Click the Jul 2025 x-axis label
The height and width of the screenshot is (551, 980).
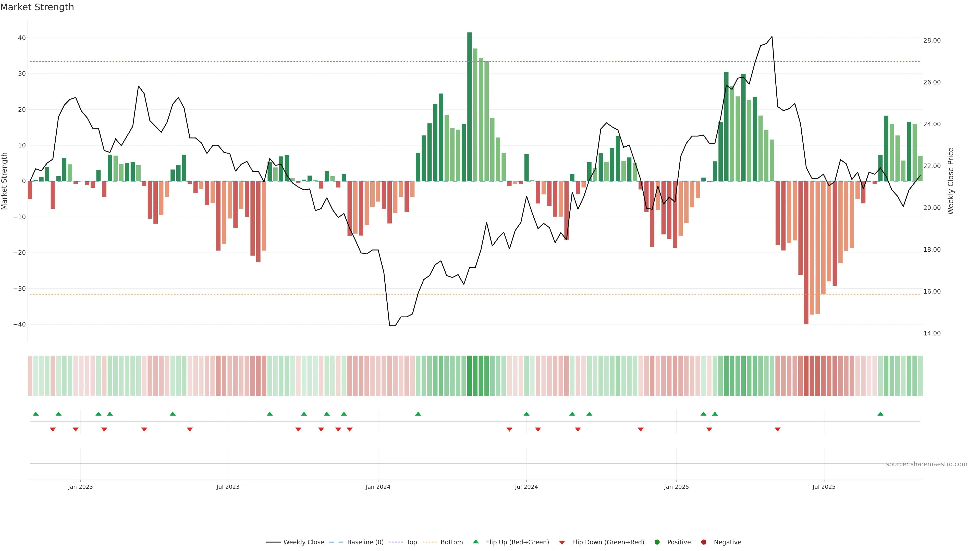pos(824,487)
